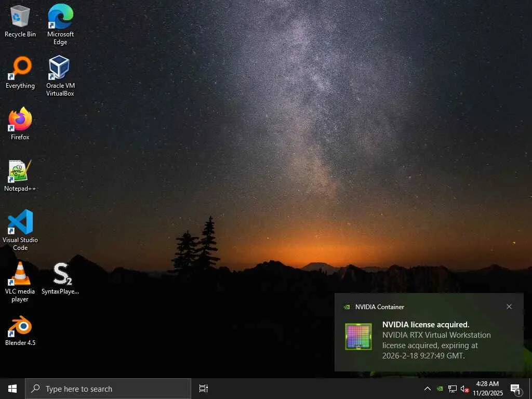Open the Windows Start menu
The height and width of the screenshot is (399, 532).
pos(12,389)
